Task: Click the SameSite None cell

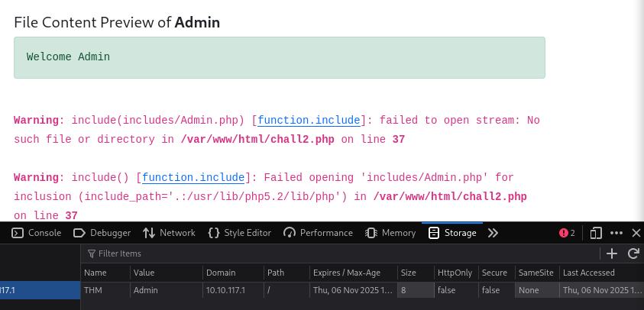Action: tap(537, 290)
